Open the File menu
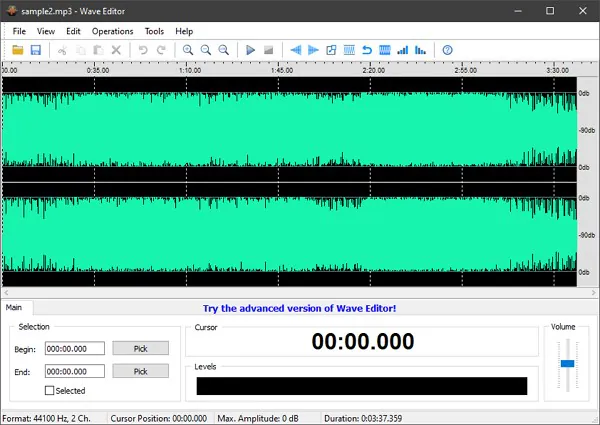Screen dimensions: 600x425 point(19,31)
